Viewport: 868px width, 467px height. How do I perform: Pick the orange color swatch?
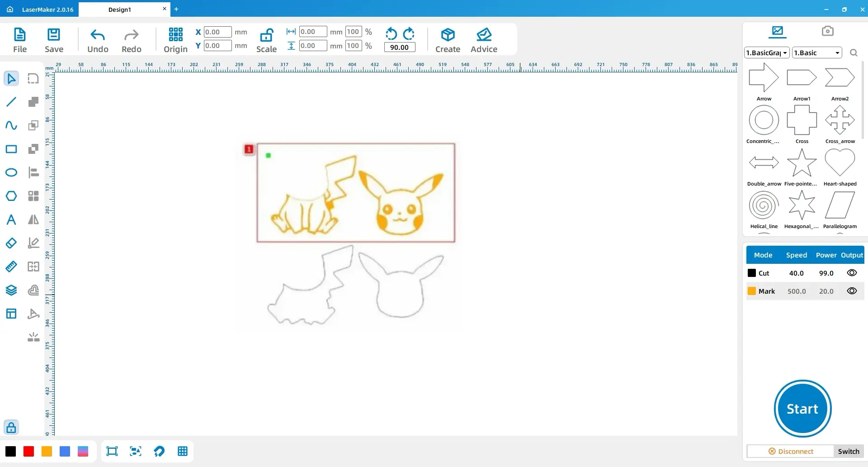(x=47, y=451)
